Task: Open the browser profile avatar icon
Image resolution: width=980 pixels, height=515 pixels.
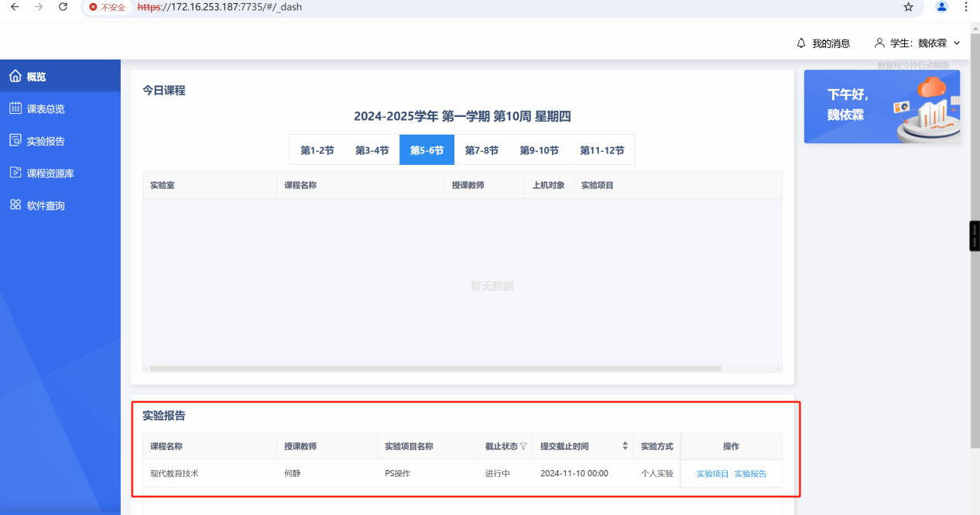Action: 941,7
